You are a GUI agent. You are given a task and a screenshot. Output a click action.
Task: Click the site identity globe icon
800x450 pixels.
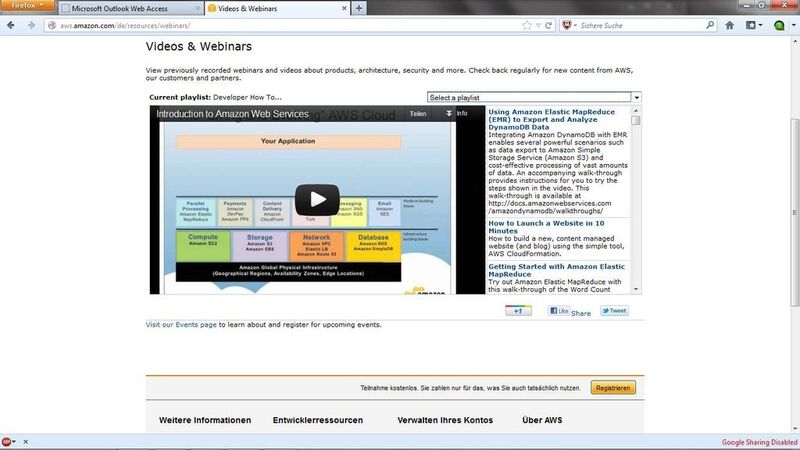click(52, 25)
